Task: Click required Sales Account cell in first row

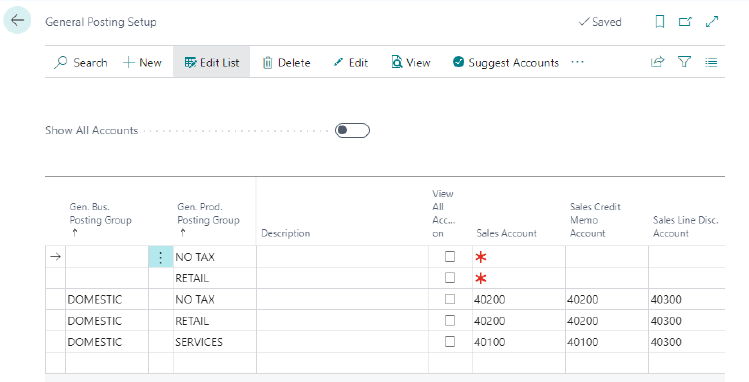Action: tap(519, 257)
